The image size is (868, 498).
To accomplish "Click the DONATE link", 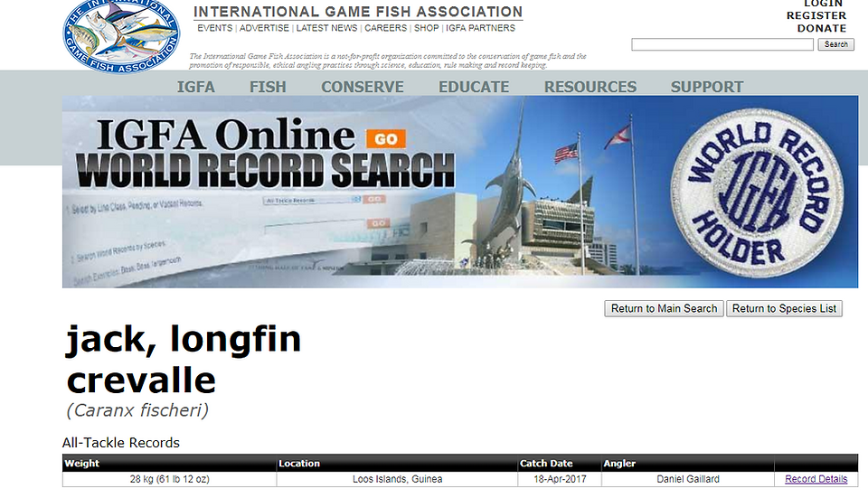I will point(822,28).
